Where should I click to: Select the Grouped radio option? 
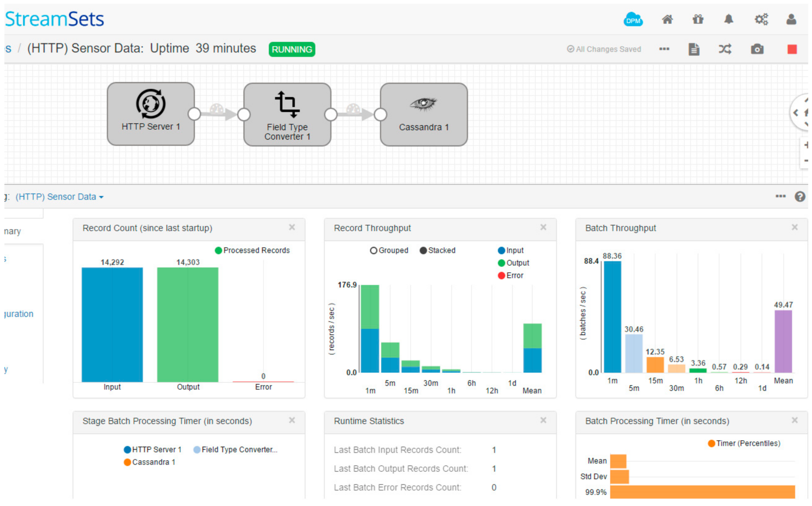point(374,251)
